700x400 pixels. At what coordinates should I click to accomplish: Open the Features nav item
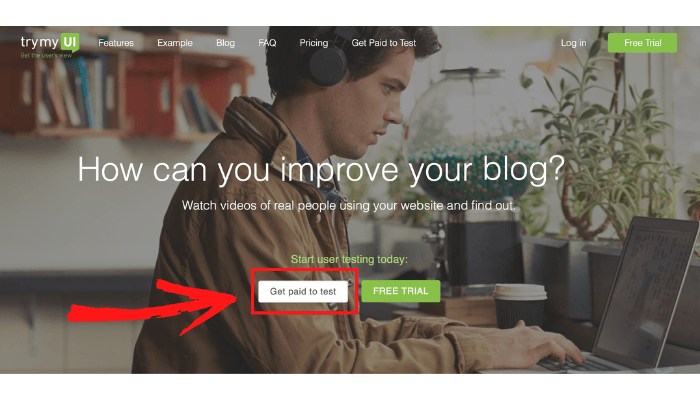(x=116, y=43)
